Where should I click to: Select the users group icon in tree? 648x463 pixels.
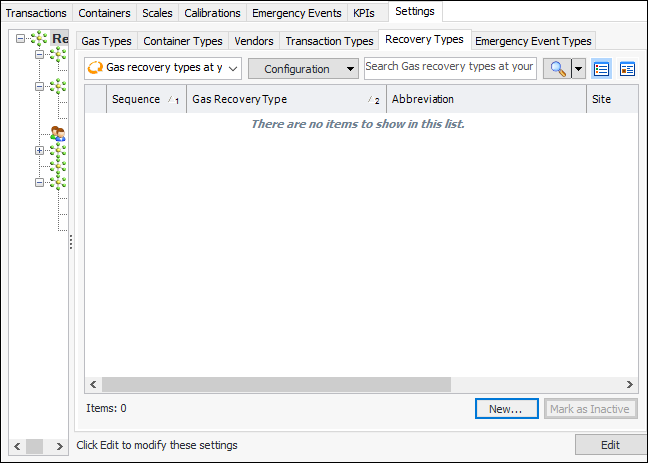[59, 133]
